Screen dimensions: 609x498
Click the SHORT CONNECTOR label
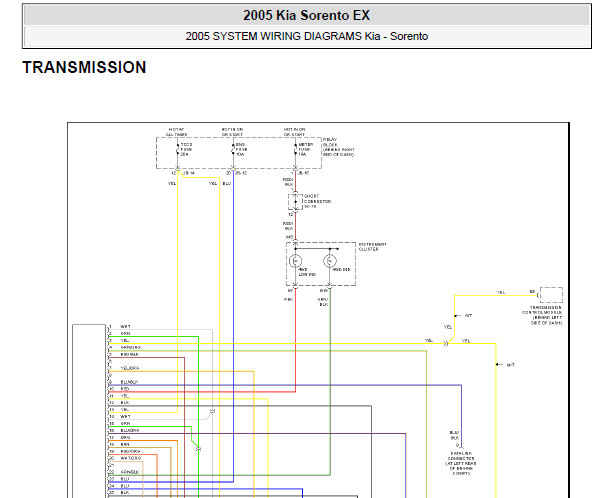coord(317,201)
